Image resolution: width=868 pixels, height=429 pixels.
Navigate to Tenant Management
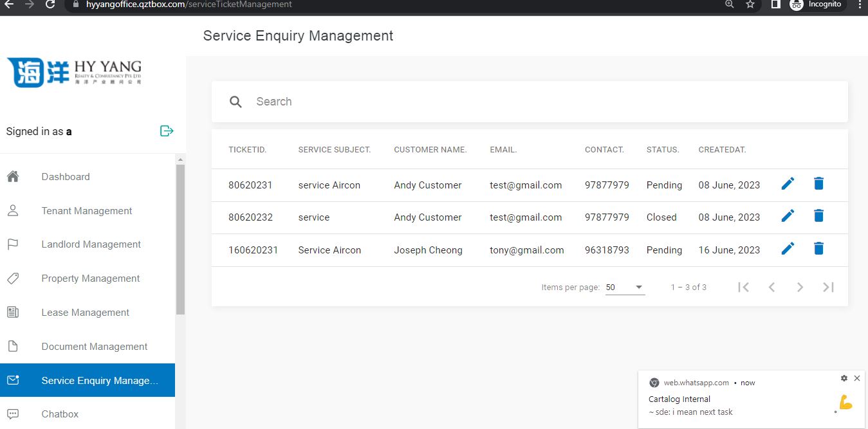87,211
